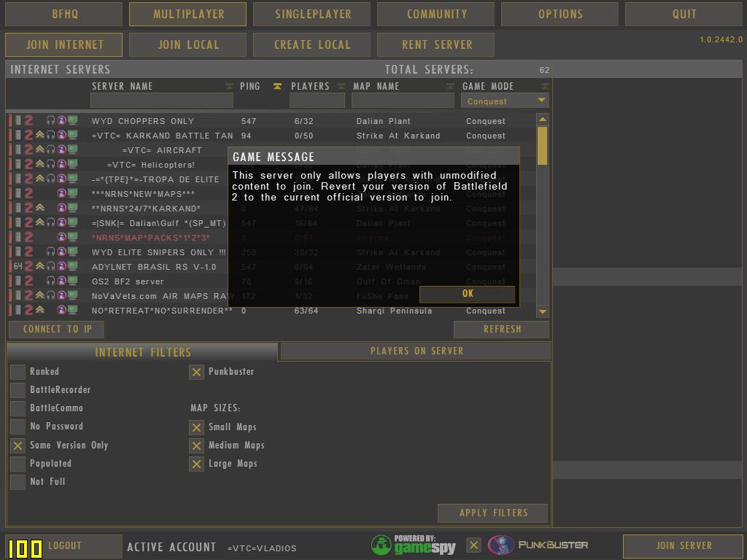Click ranked chevrons icon on **NRNS*24/7*KARKAND* row

point(40,208)
